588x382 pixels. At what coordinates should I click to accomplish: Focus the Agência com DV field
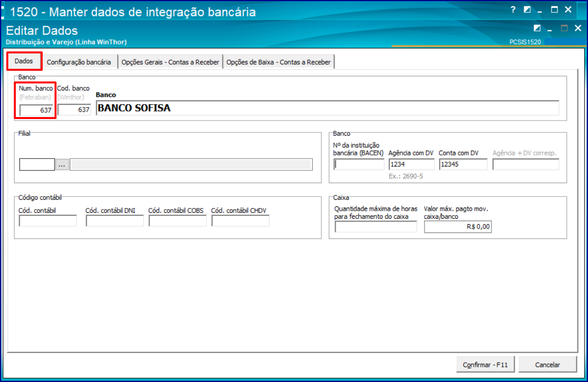click(411, 165)
